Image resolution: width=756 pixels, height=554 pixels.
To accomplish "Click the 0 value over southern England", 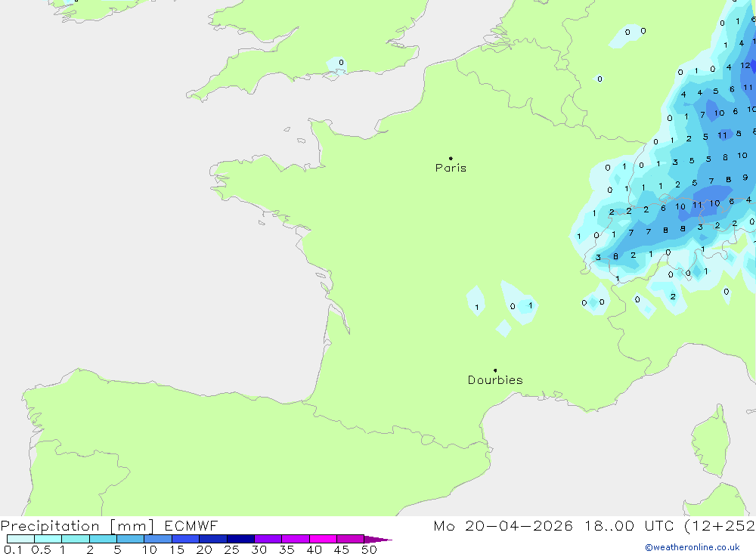I will coord(341,62).
